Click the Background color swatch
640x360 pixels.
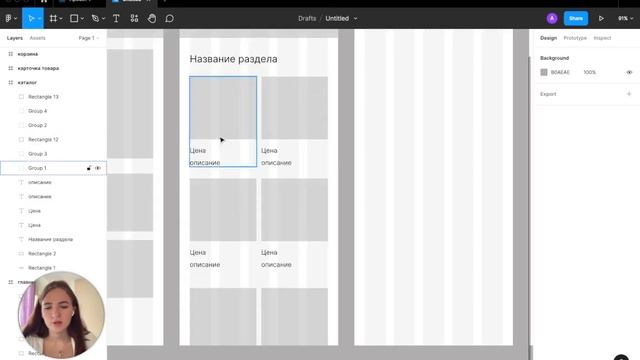pyautogui.click(x=544, y=72)
